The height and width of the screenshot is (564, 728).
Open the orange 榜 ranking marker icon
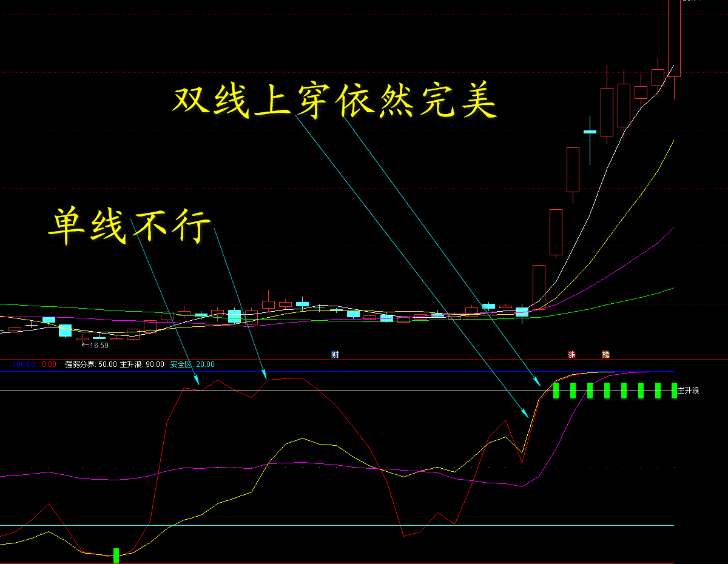pos(605,354)
